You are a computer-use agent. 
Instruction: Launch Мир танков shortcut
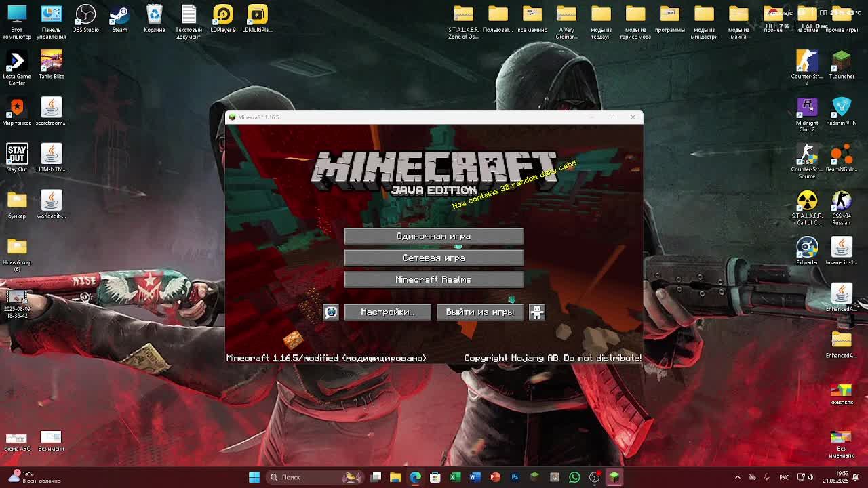[17, 112]
